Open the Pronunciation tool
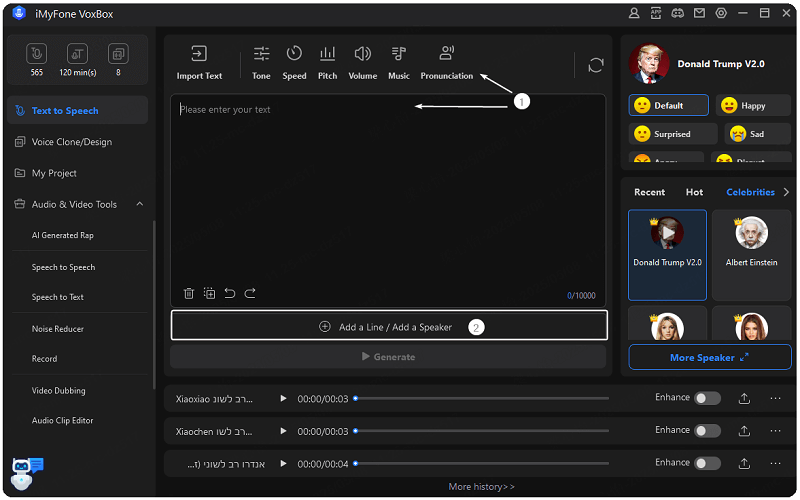 point(446,63)
